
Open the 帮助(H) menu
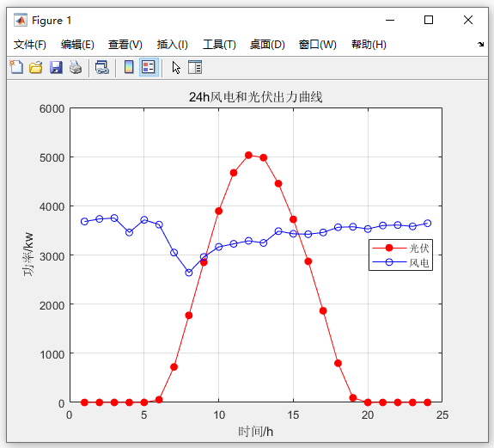[369, 45]
